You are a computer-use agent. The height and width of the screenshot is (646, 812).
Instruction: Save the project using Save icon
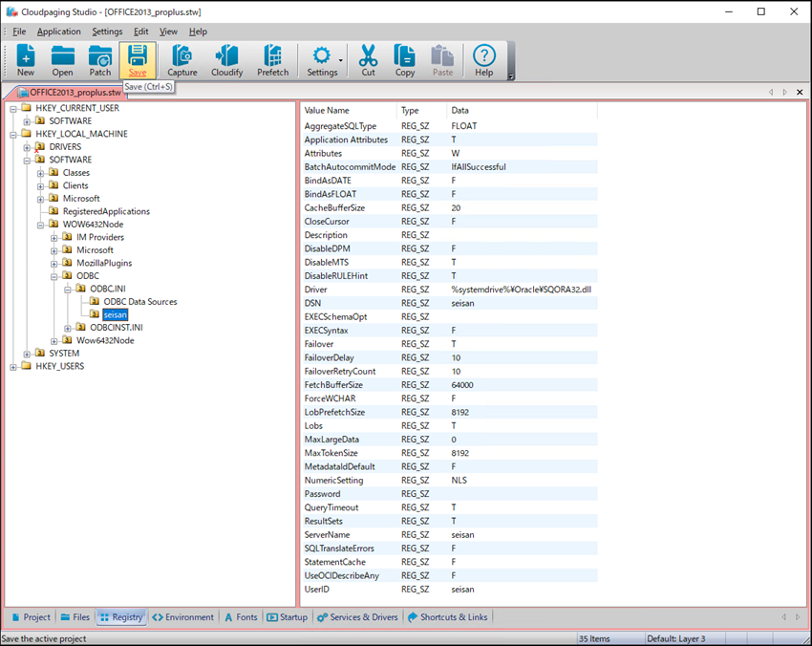click(138, 59)
